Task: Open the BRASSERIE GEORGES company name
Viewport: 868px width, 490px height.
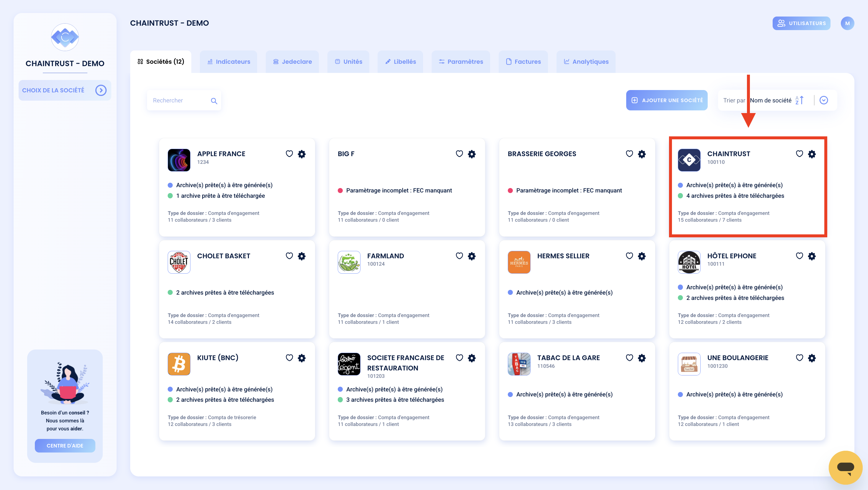Action: [x=542, y=154]
